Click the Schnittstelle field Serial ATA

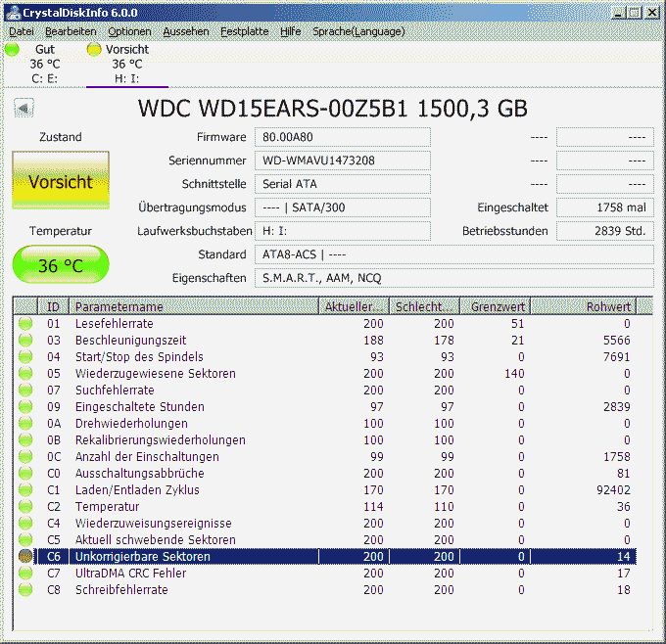coord(343,184)
